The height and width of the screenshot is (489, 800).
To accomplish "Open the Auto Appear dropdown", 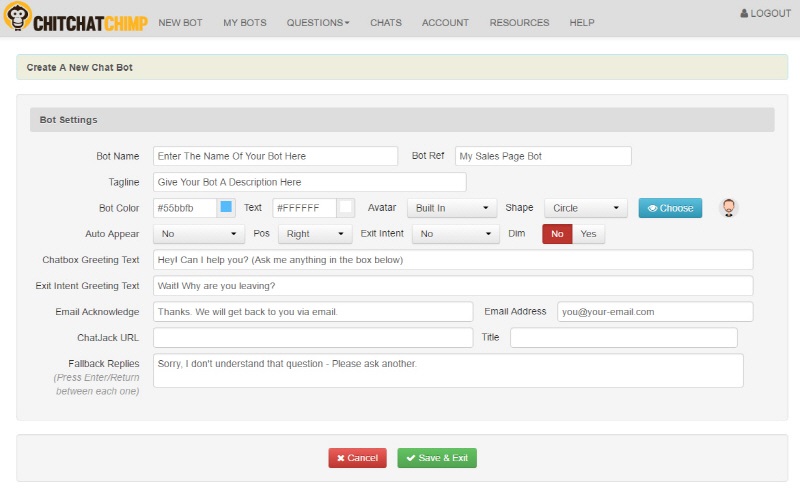I will [x=199, y=234].
